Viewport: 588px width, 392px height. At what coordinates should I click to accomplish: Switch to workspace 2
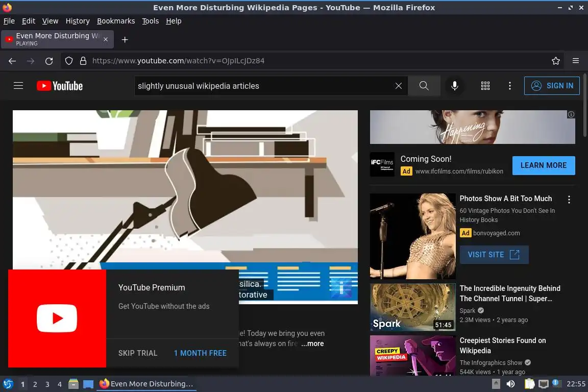35,384
